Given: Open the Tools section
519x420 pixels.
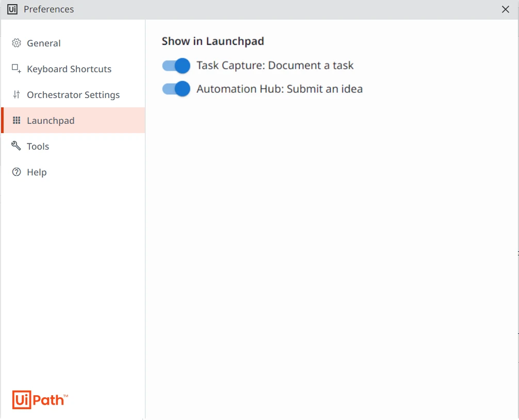Looking at the screenshot, I should tap(73, 146).
